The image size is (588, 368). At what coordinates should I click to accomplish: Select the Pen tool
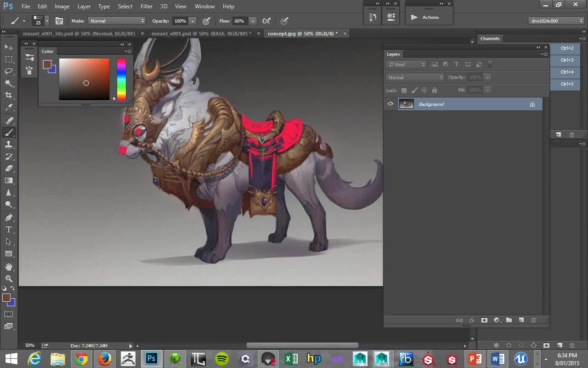click(x=9, y=217)
